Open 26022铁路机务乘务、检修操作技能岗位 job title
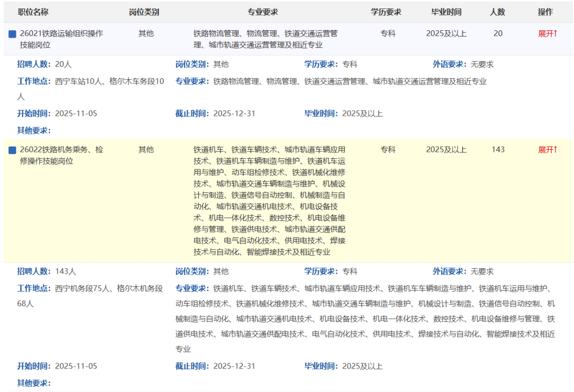This screenshot has width=574, height=392. click(61, 155)
